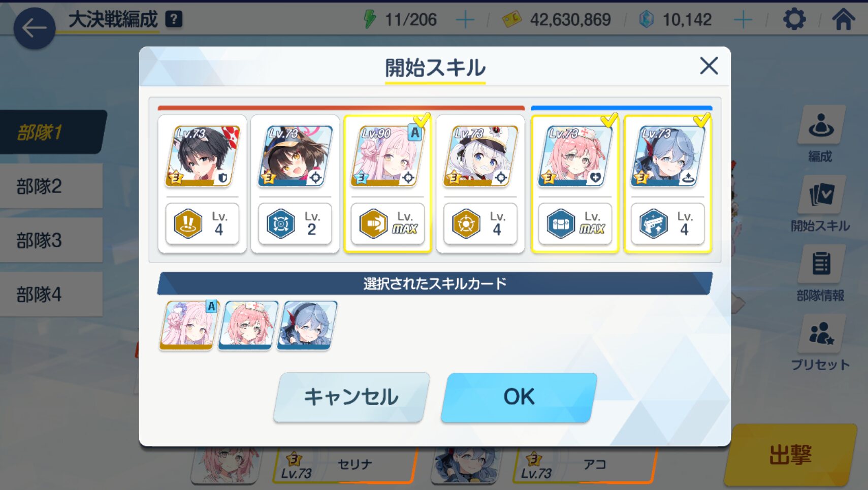This screenshot has height=490, width=868.
Task: Open the 開始スキル cards icon
Action: [x=821, y=194]
